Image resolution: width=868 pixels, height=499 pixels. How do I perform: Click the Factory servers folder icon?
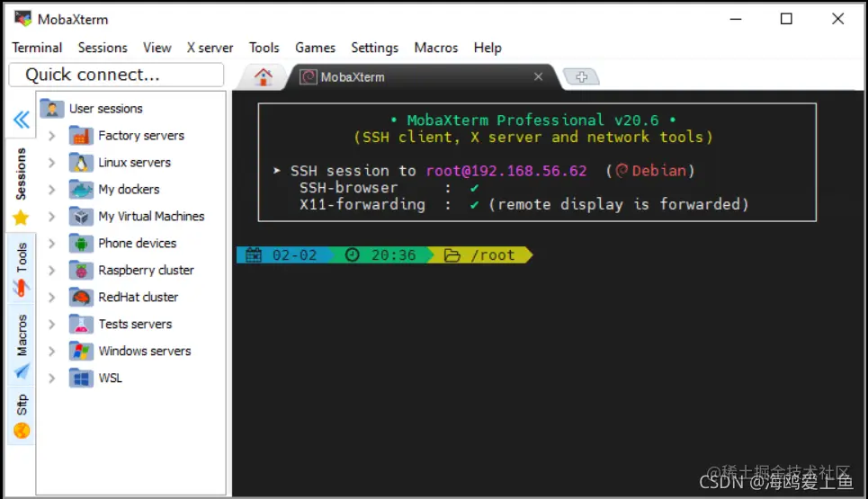click(x=81, y=136)
